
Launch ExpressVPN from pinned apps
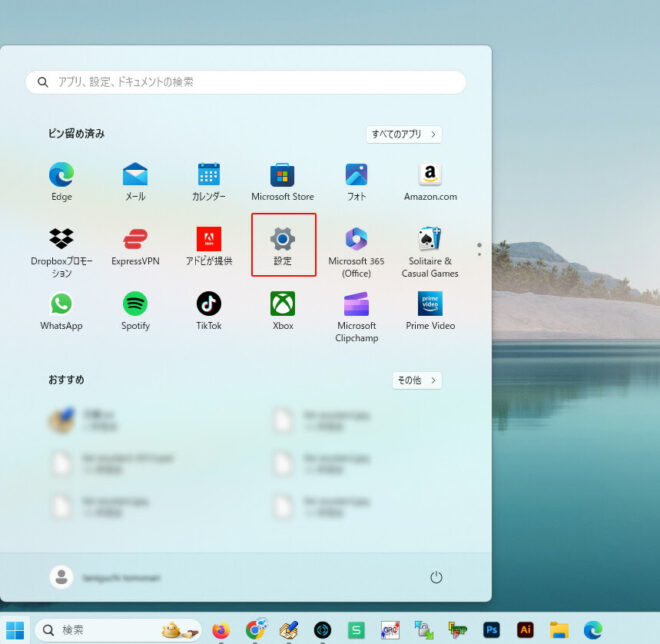tap(135, 246)
